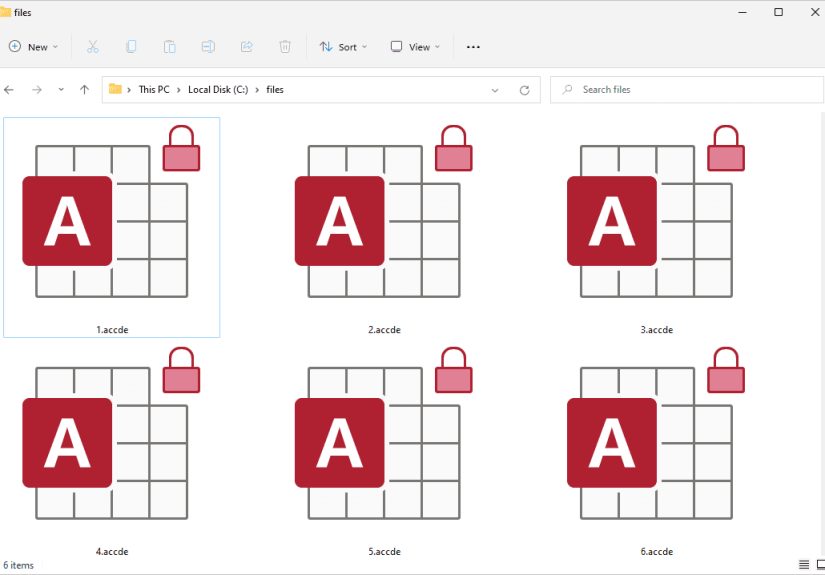Open the See more ellipsis menu

[x=474, y=47]
